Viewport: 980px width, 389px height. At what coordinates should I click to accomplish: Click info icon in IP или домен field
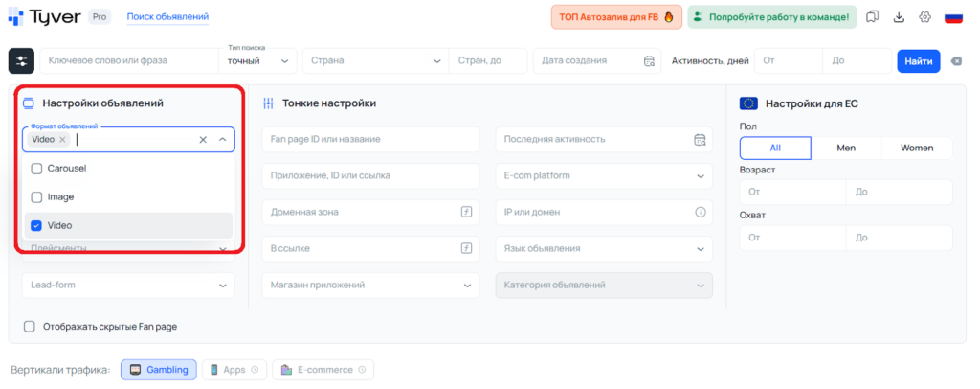[700, 212]
